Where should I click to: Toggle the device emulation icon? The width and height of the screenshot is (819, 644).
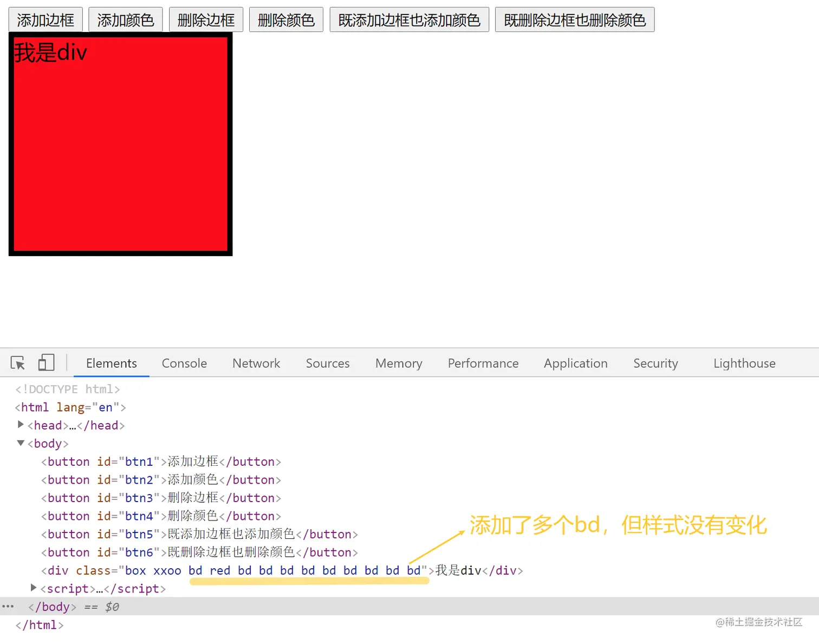[46, 362]
